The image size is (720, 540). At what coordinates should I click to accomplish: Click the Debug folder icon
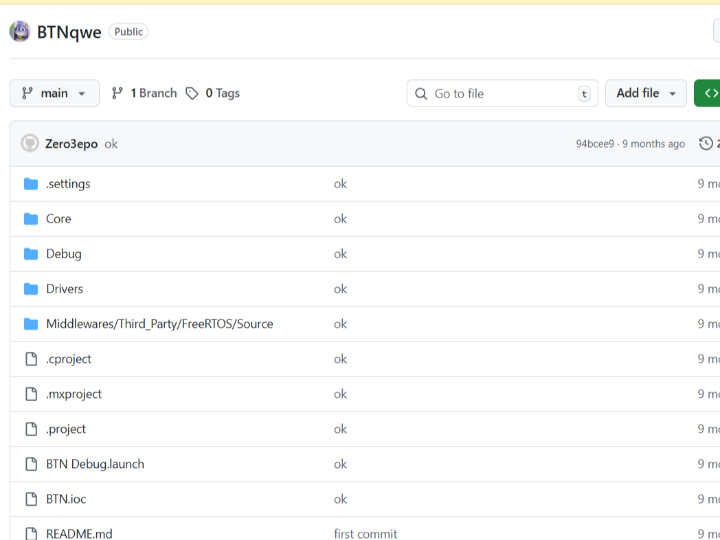pos(31,254)
